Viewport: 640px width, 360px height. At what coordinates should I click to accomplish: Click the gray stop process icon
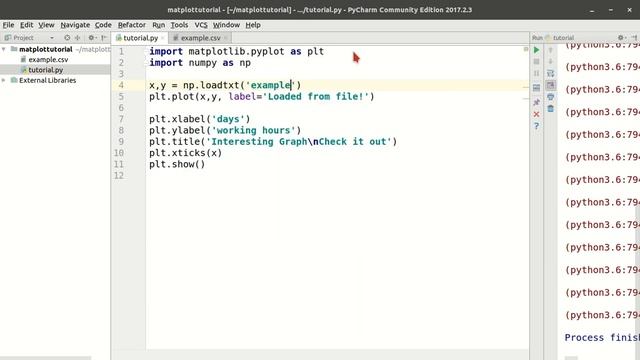(536, 62)
